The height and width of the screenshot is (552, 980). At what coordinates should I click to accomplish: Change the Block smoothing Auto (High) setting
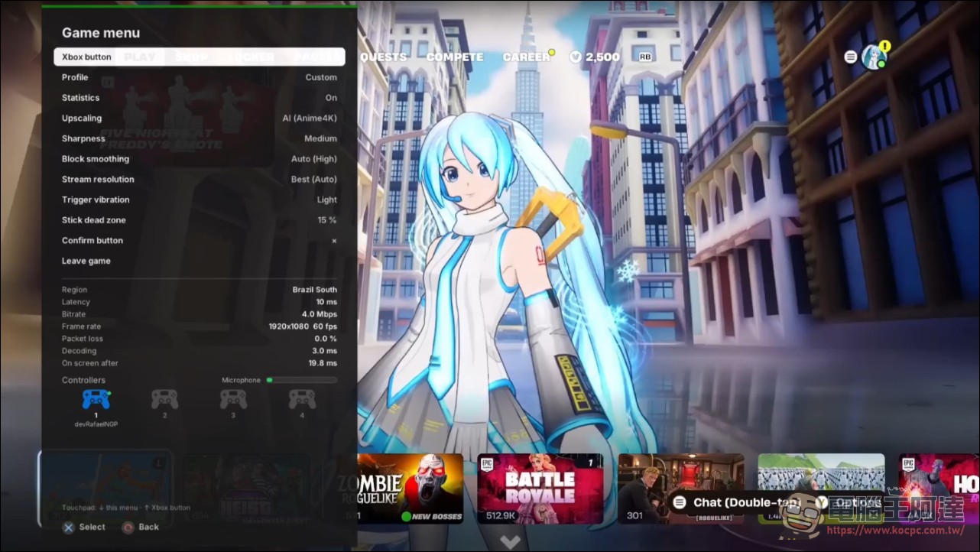click(200, 159)
